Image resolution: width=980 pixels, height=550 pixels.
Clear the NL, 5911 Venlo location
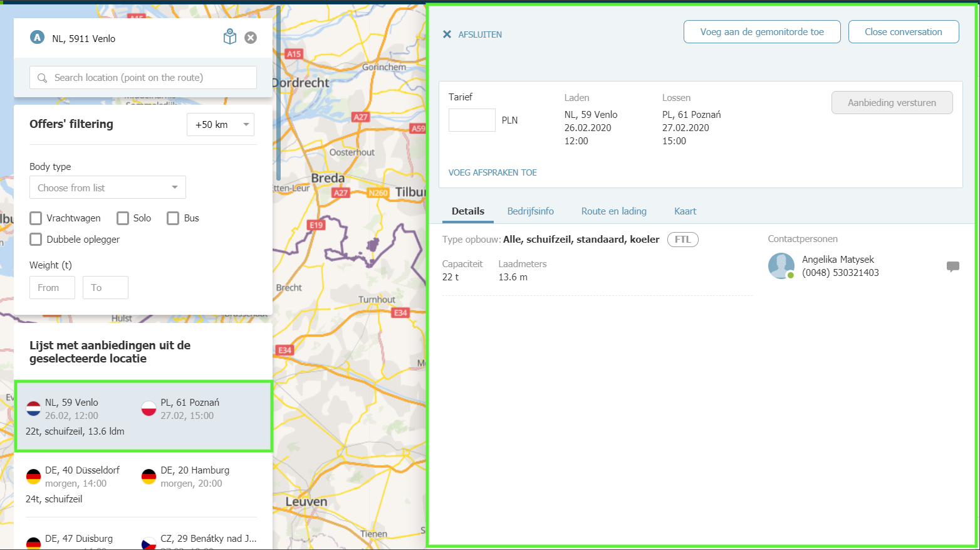251,38
